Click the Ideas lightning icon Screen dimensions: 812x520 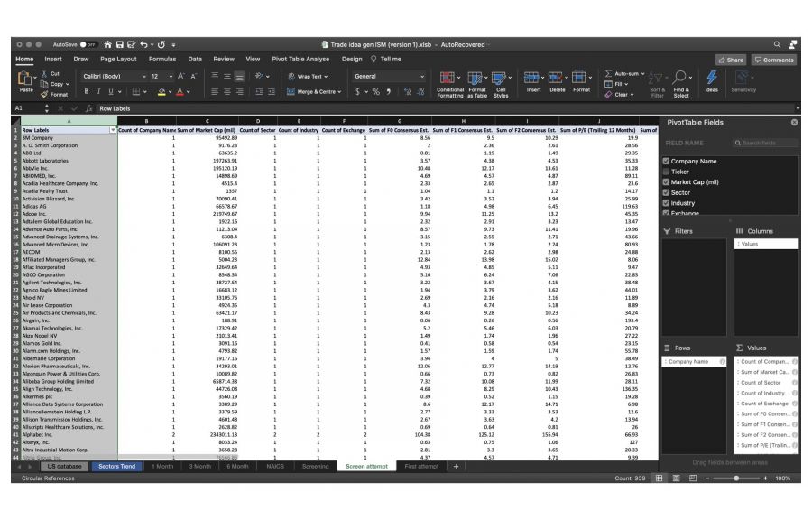pos(712,78)
